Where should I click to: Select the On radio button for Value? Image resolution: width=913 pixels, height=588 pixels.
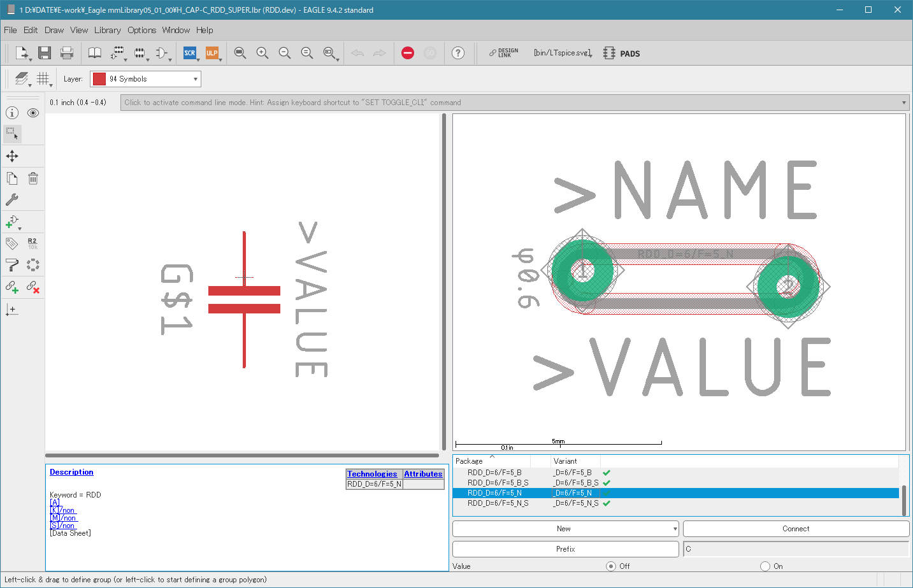click(765, 566)
